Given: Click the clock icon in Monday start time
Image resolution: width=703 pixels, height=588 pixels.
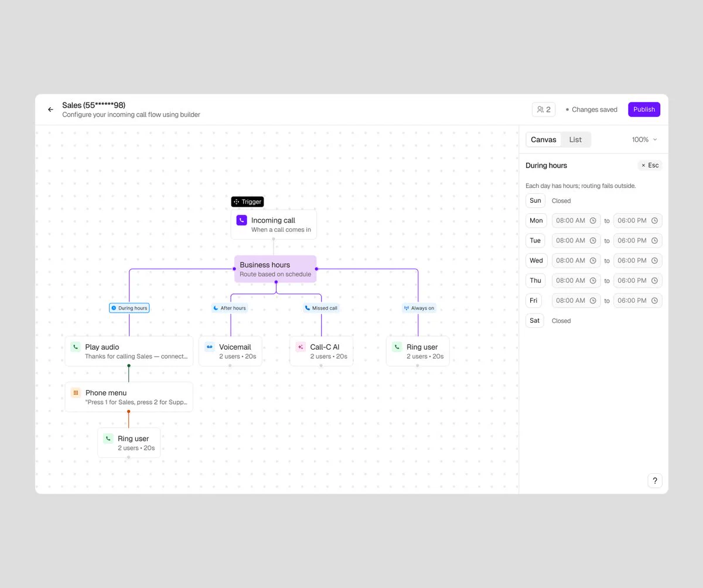Looking at the screenshot, I should pos(593,221).
